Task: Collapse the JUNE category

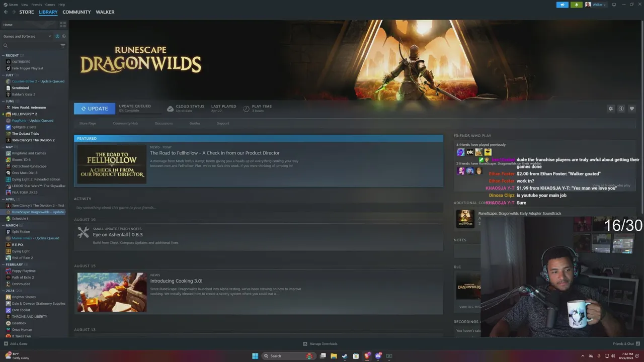Action: [x=4, y=101]
